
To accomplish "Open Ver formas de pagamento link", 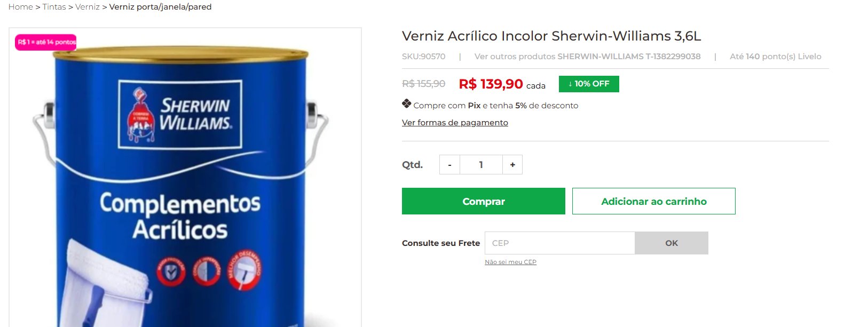I will pyautogui.click(x=455, y=123).
